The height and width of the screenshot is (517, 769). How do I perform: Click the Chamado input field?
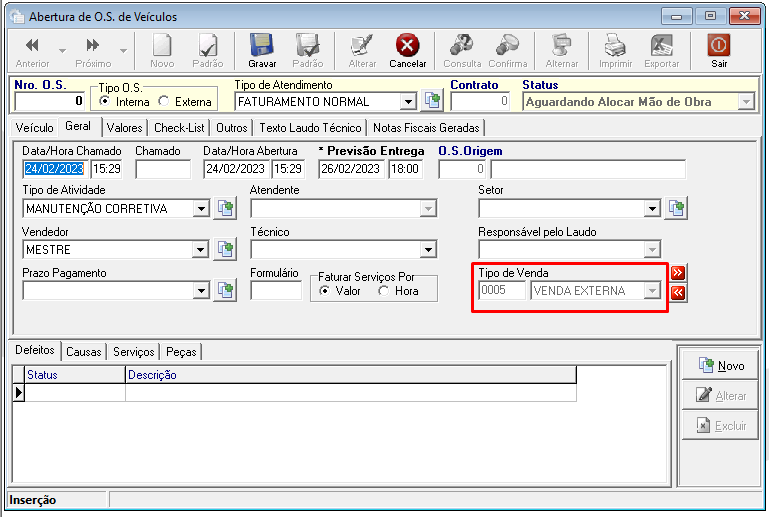point(163,169)
